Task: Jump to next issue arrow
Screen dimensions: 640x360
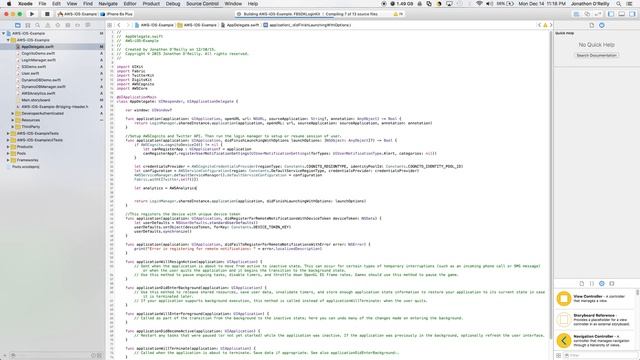Action: click(x=551, y=25)
